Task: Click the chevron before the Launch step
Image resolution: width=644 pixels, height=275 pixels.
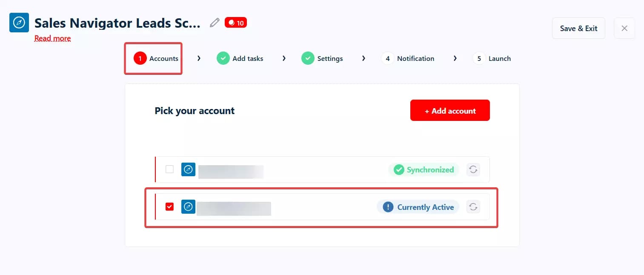Action: (455, 58)
